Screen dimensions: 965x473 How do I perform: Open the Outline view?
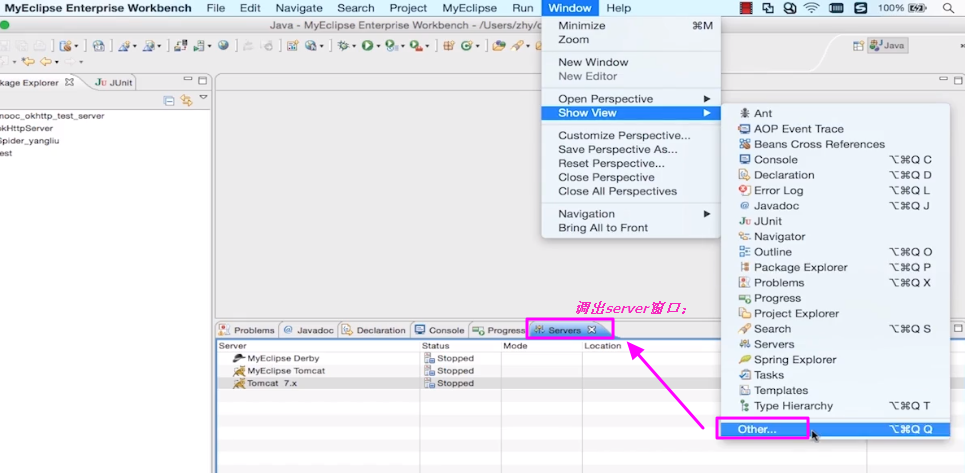click(836, 252)
